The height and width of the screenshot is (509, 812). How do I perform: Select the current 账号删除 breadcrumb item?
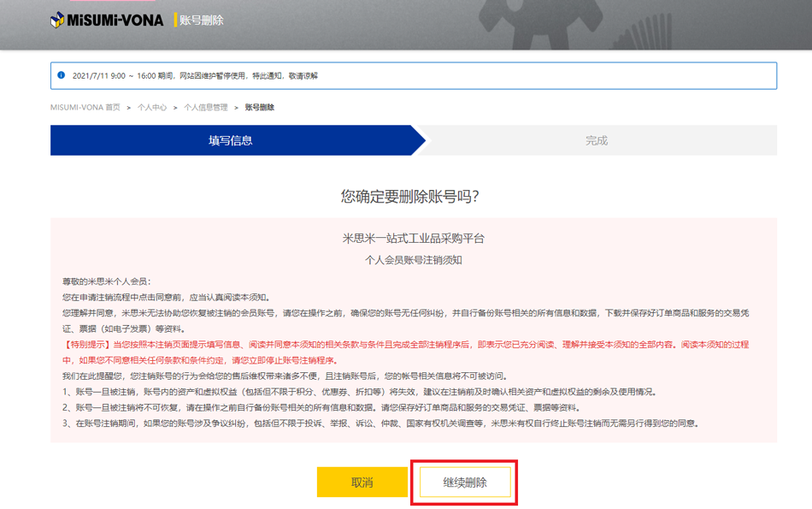pyautogui.click(x=260, y=108)
